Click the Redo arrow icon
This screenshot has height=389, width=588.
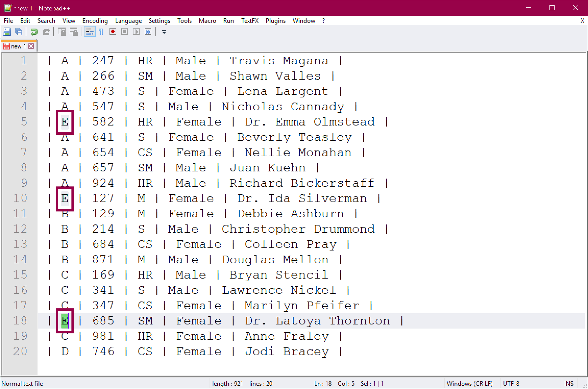click(x=46, y=32)
